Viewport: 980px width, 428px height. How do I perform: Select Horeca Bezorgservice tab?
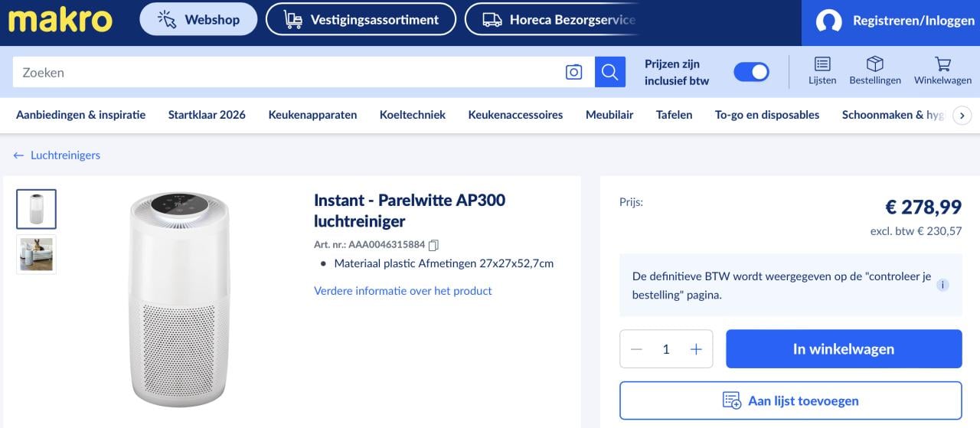(x=551, y=19)
